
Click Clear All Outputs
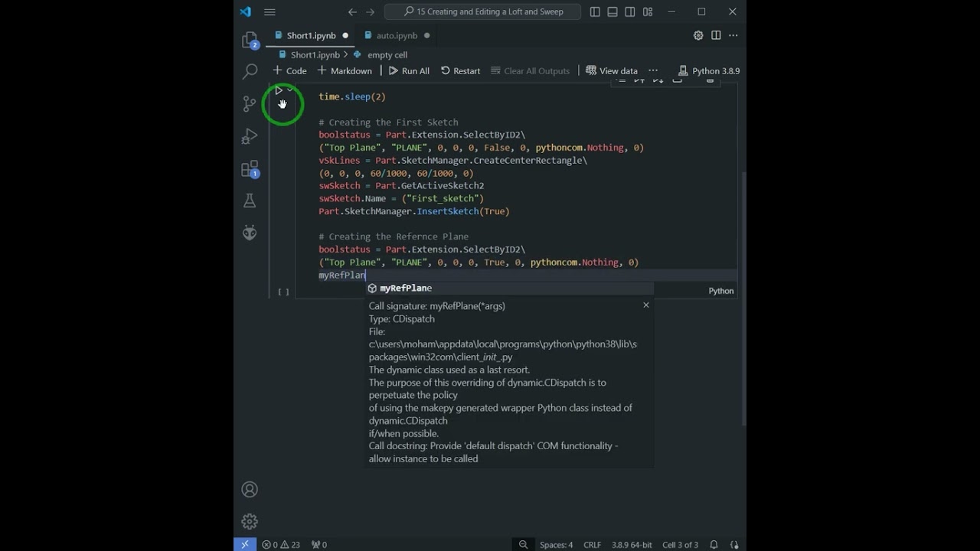point(531,70)
